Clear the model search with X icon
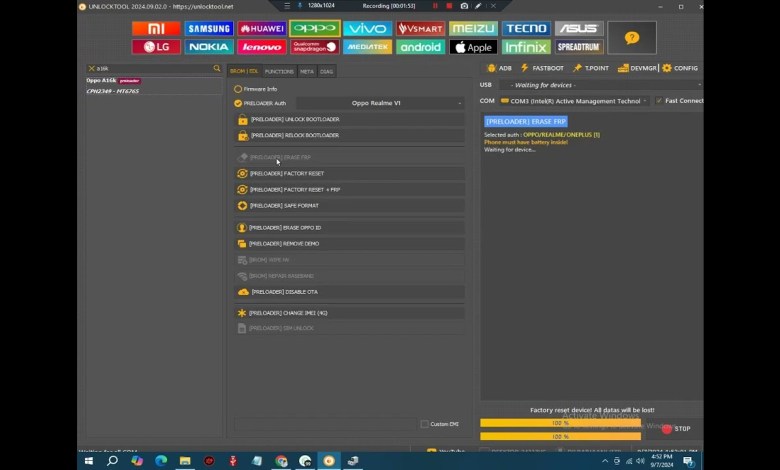The image size is (780, 470). [92, 68]
